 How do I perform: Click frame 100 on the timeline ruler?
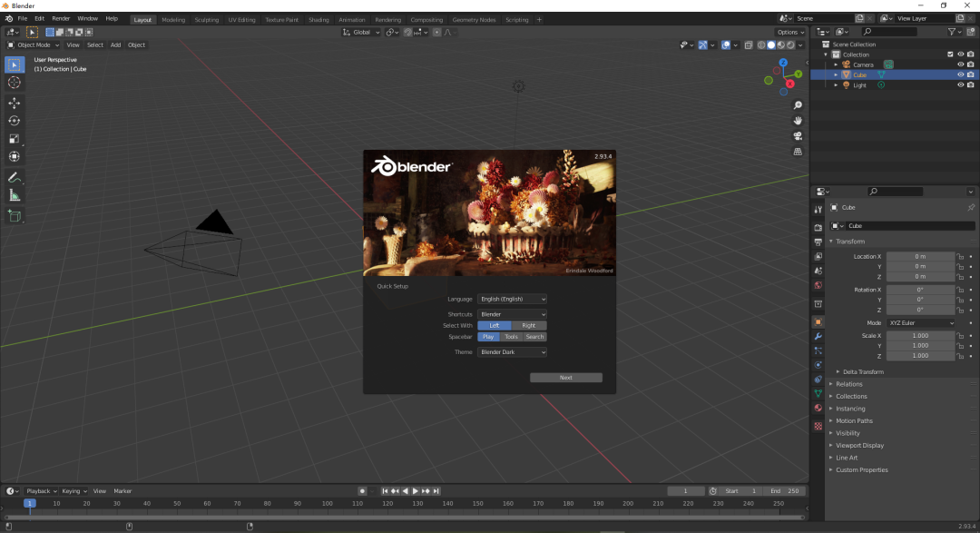(x=327, y=503)
